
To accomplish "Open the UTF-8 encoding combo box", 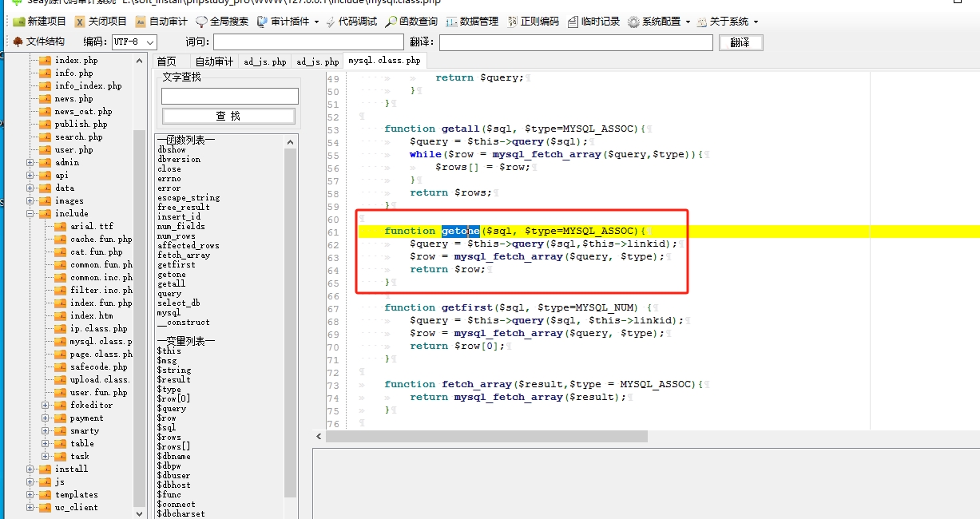I will click(x=133, y=42).
